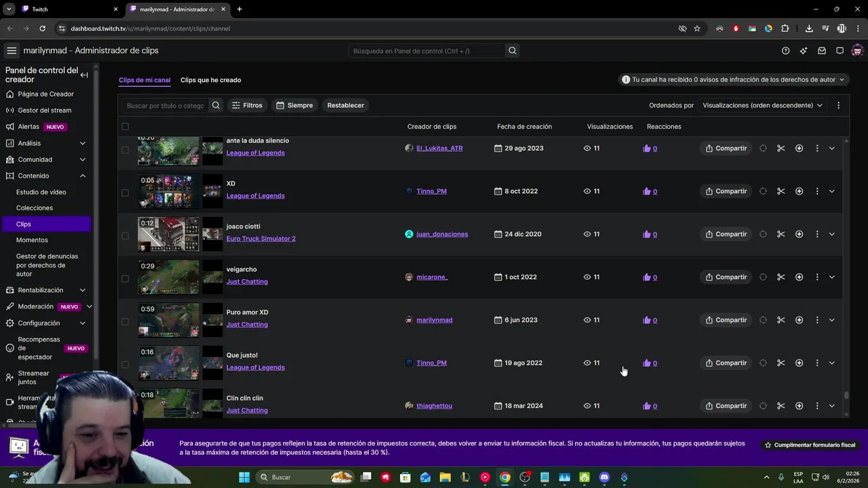Expand the Comunidad sidebar section
The height and width of the screenshot is (488, 868).
tap(83, 160)
